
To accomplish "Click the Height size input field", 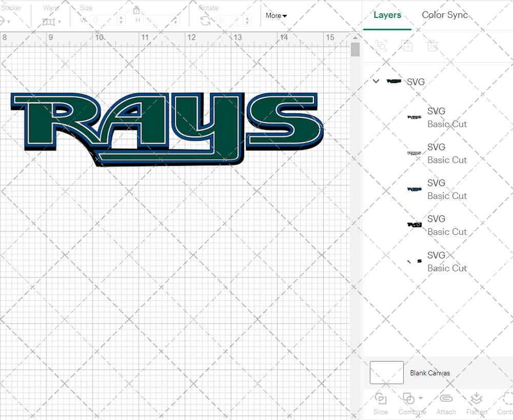I will tap(157, 21).
